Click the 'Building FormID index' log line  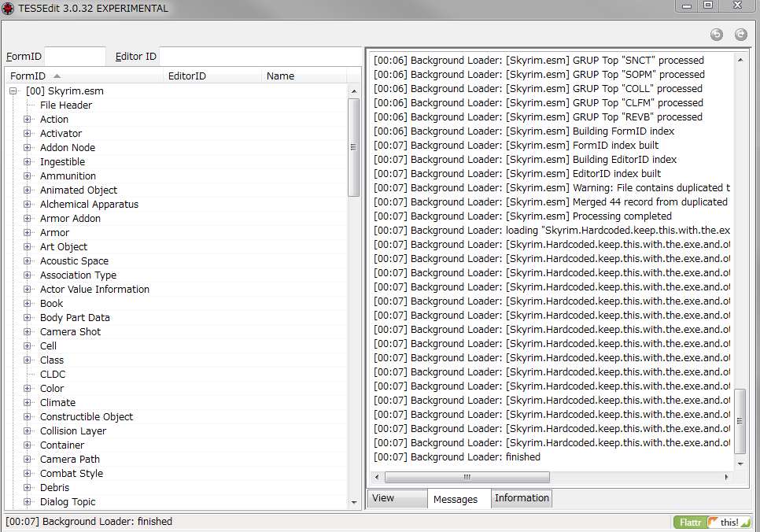pyautogui.click(x=523, y=131)
